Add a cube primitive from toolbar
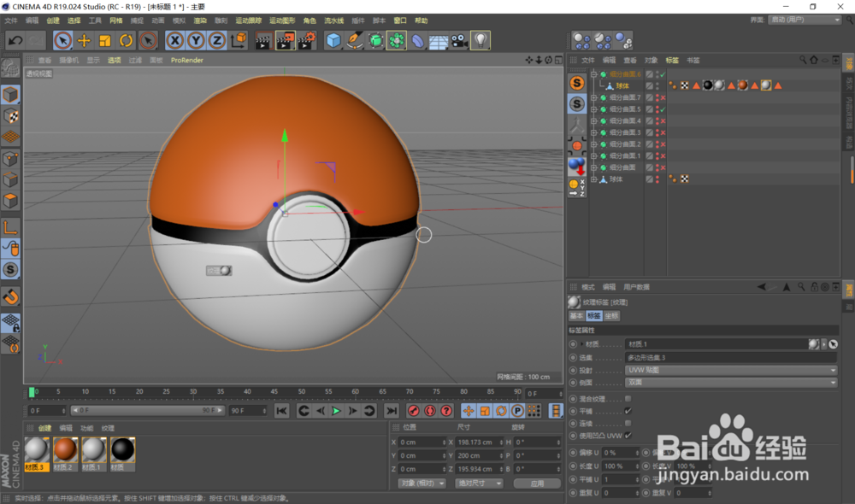This screenshot has width=855, height=504. [333, 40]
